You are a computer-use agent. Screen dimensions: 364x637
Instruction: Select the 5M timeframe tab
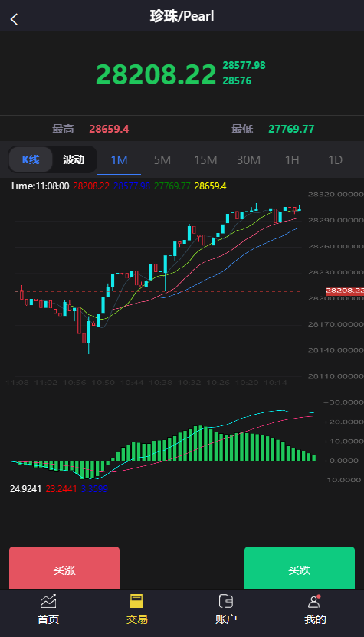[162, 160]
